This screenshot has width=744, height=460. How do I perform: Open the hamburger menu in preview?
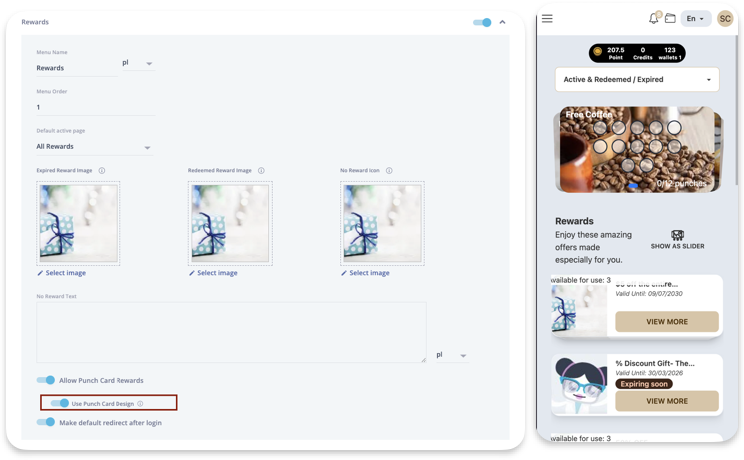click(x=547, y=19)
